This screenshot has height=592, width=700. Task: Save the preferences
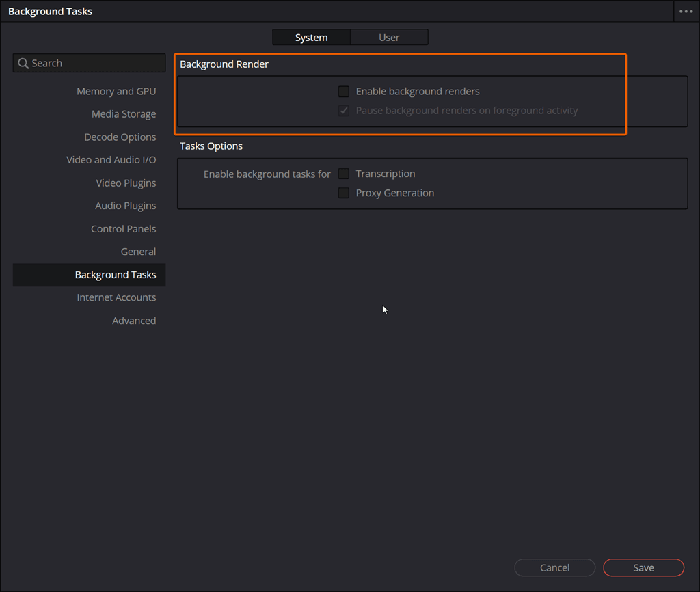643,567
